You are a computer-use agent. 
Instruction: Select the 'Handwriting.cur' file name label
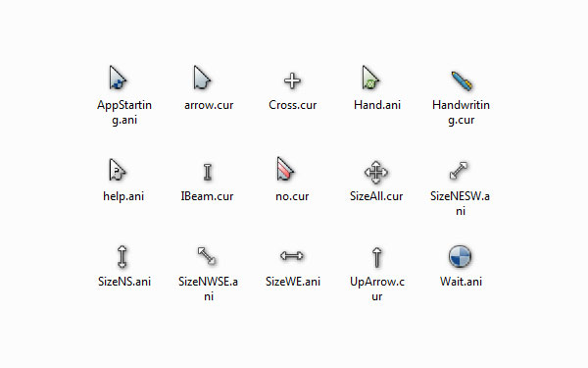click(x=461, y=112)
